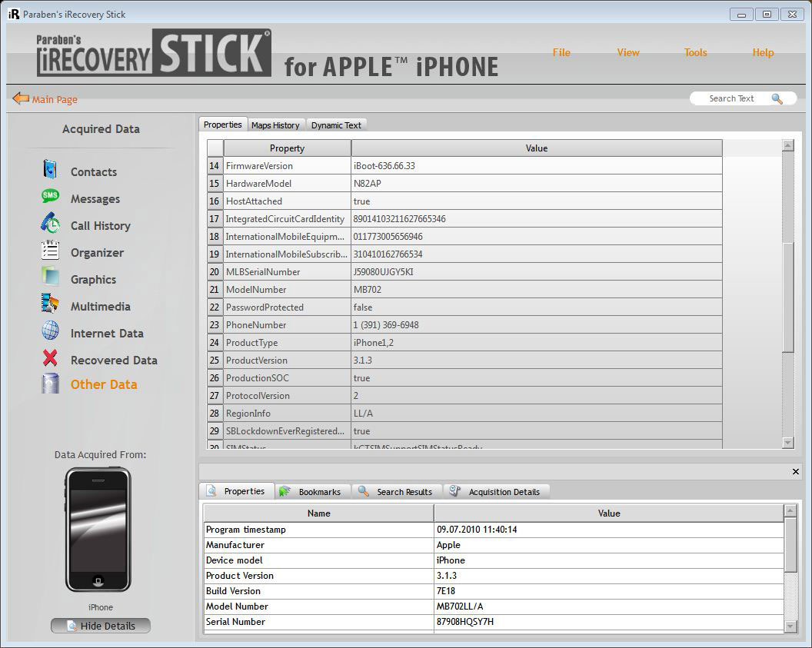
Task: Select Model Number value MB702LL/A
Action: [460, 606]
